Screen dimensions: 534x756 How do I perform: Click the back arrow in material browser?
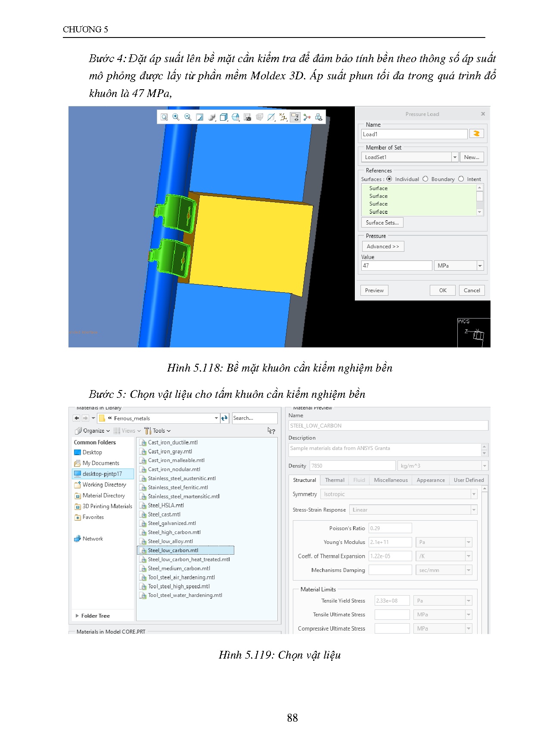(x=77, y=418)
